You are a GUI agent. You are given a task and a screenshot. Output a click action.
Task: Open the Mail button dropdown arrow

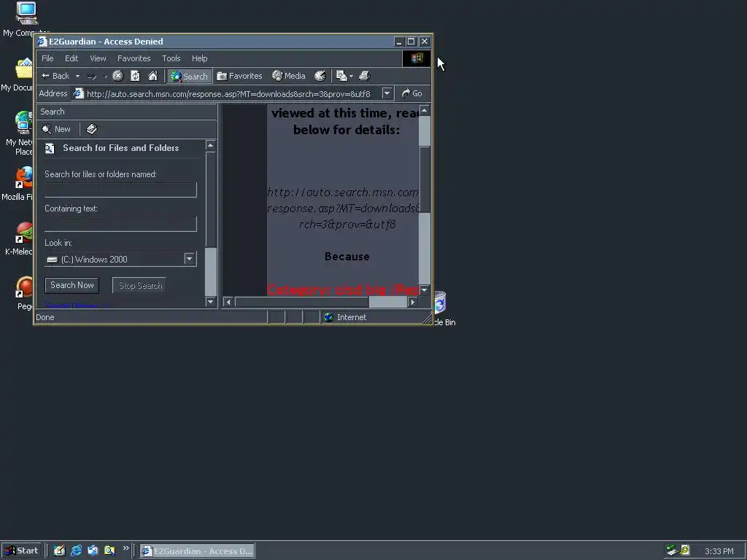pos(351,76)
